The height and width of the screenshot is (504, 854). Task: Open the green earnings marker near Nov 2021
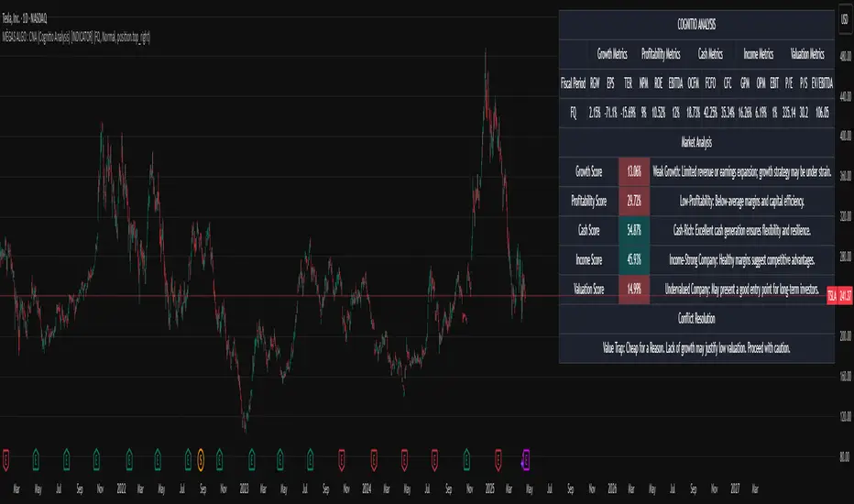96,459
